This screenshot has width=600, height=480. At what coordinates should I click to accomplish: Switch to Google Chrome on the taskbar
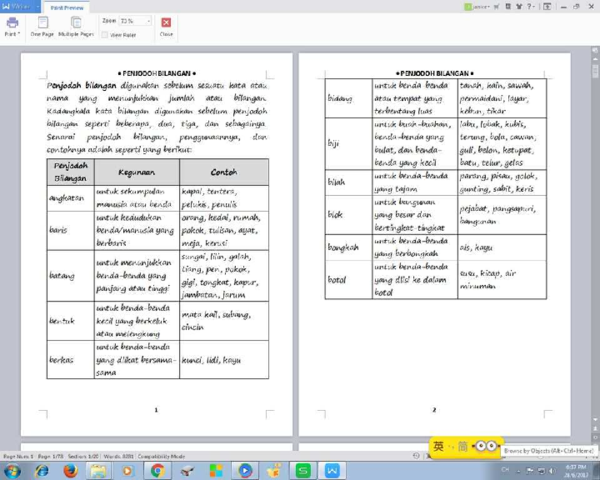[157, 470]
